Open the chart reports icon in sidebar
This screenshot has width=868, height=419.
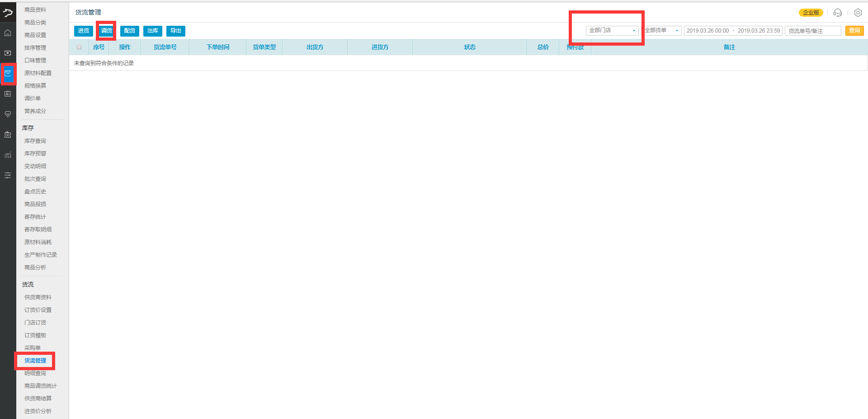point(8,155)
